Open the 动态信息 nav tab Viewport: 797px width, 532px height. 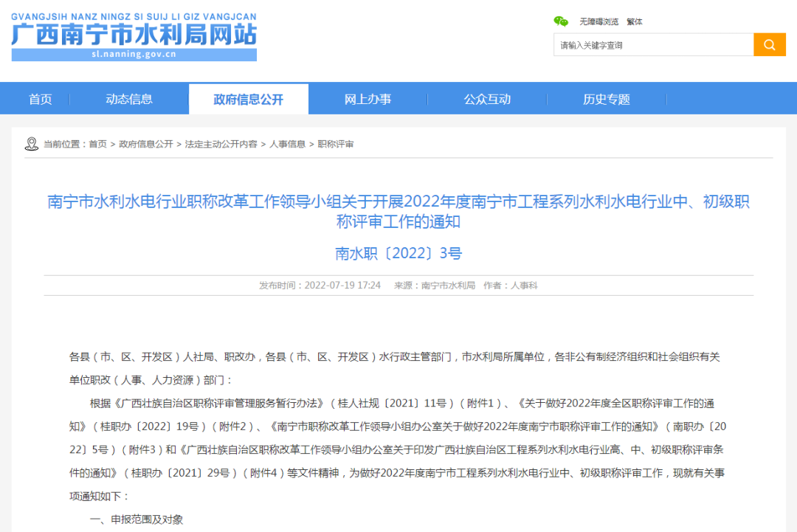pos(129,99)
